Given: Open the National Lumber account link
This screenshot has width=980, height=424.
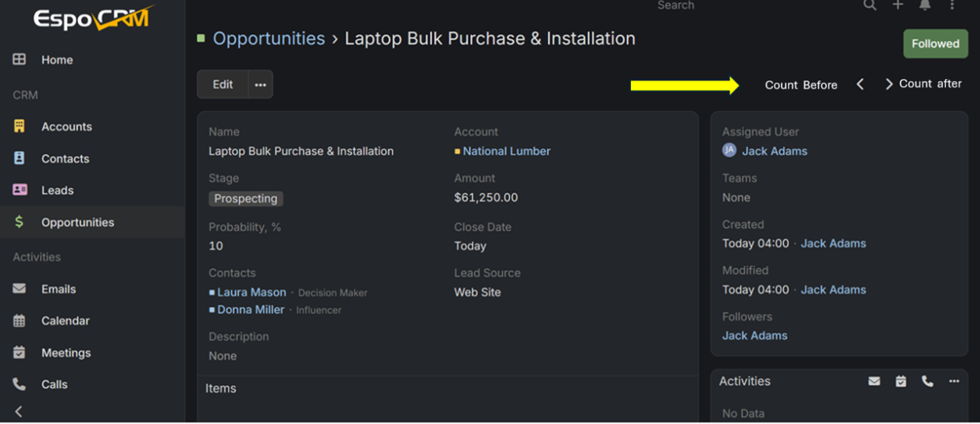Looking at the screenshot, I should pos(506,151).
